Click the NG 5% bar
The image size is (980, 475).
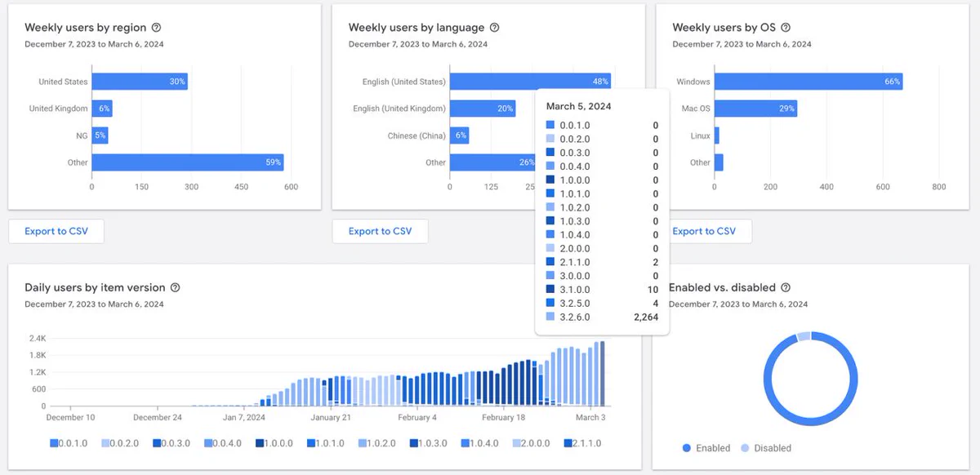100,135
